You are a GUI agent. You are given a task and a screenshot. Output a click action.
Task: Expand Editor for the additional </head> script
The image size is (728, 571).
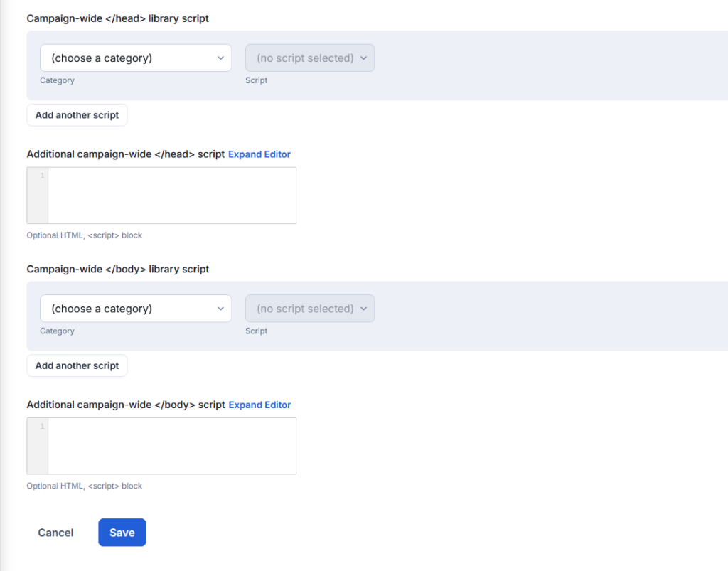(259, 154)
